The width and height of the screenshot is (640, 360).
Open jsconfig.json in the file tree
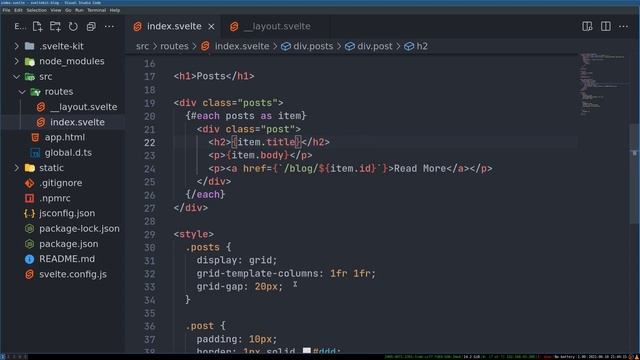pyautogui.click(x=67, y=213)
